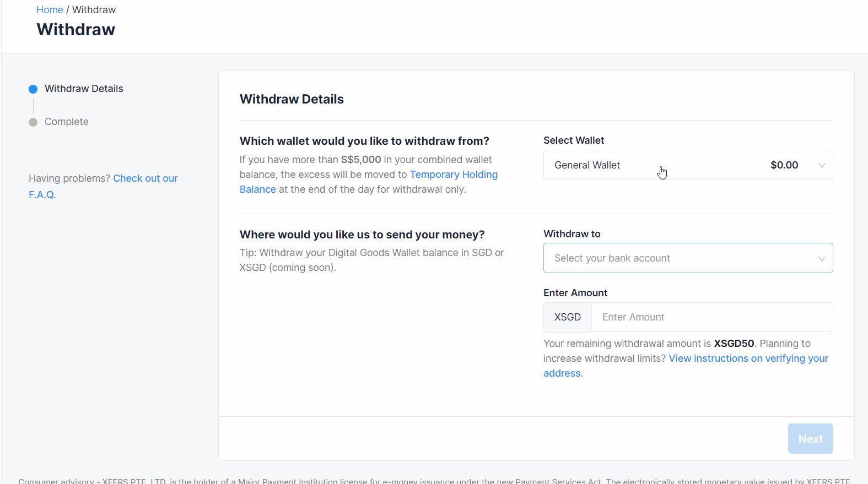Viewport: 868px width, 484px height.
Task: Click the Withdraw breadcrumb text
Action: tap(94, 10)
